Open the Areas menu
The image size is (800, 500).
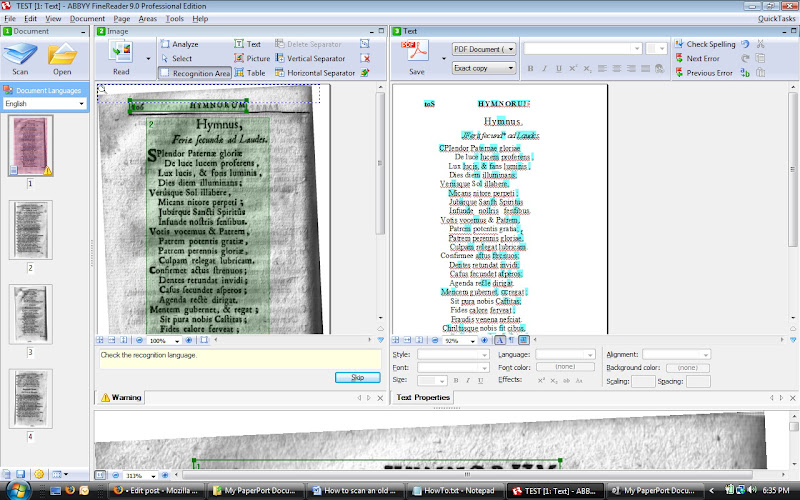[x=148, y=18]
